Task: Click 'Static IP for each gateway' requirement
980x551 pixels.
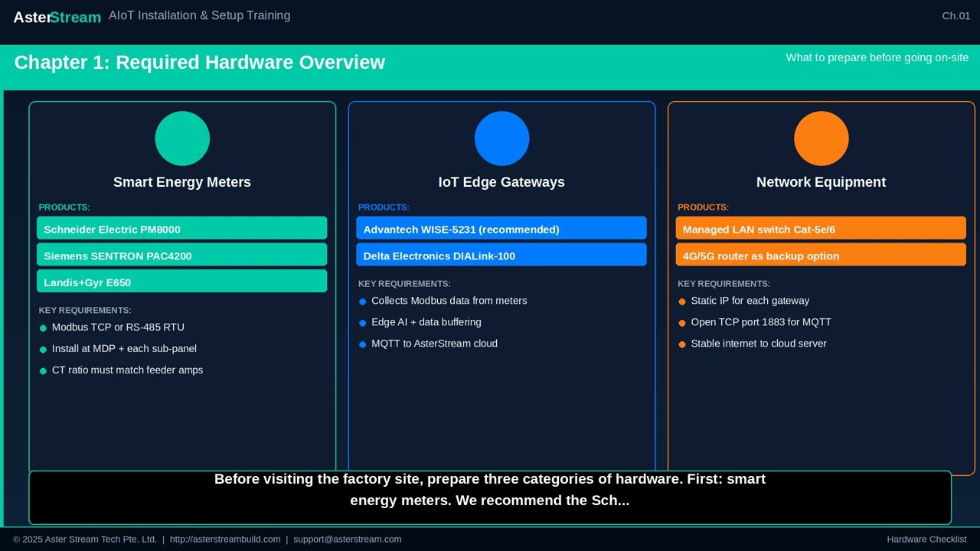Action: click(750, 301)
